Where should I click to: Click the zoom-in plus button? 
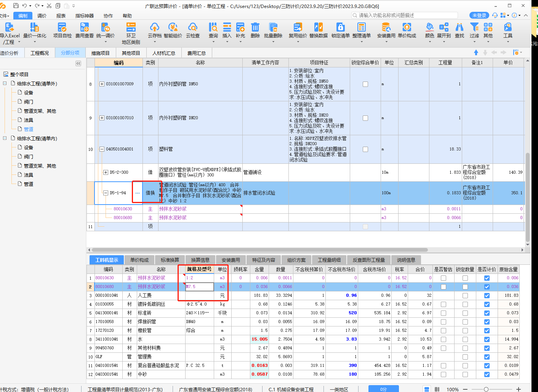click(519, 389)
